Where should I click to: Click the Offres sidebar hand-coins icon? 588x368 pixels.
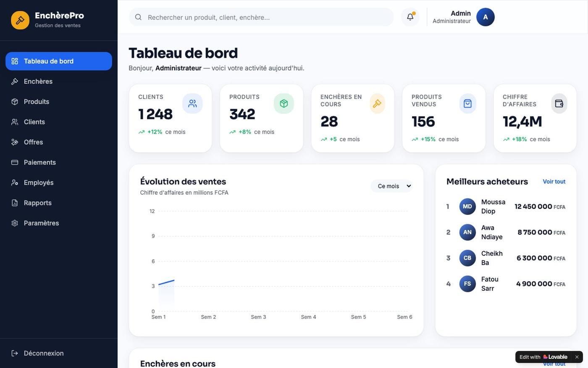pos(15,142)
